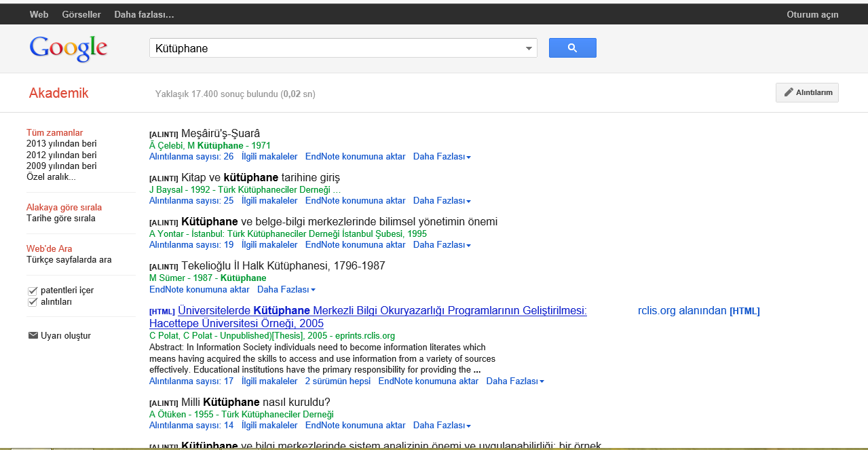
Task: Toggle the 'alıntıları' checkbox
Action: [x=32, y=302]
